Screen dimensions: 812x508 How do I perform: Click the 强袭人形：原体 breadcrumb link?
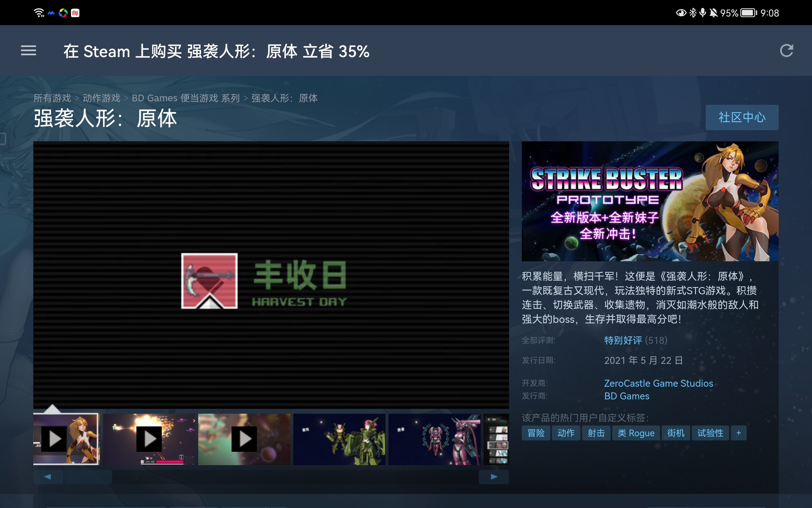[x=284, y=98]
